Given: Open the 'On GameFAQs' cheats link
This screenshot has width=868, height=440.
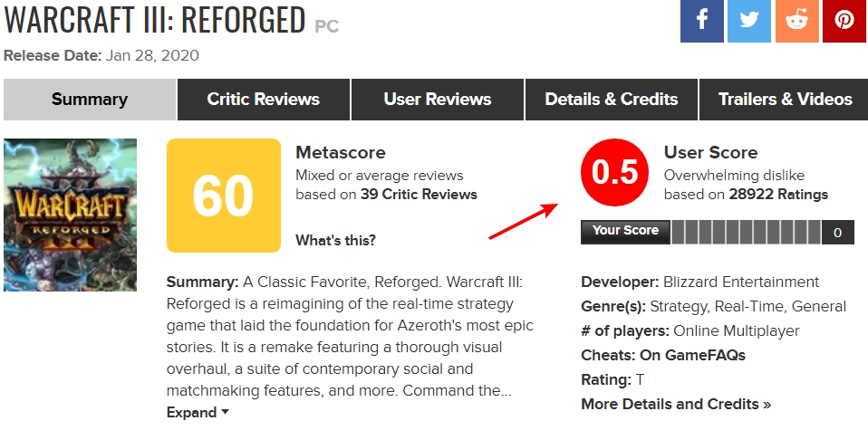Looking at the screenshot, I should pyautogui.click(x=692, y=355).
